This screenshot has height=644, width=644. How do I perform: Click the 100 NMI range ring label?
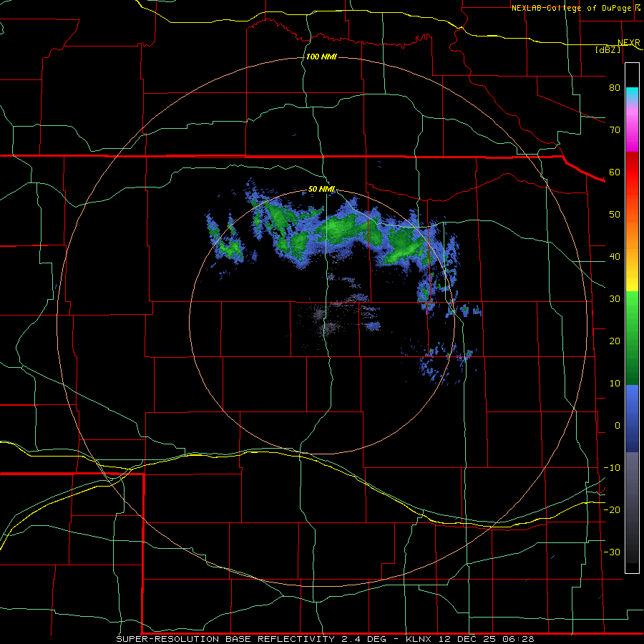point(321,57)
